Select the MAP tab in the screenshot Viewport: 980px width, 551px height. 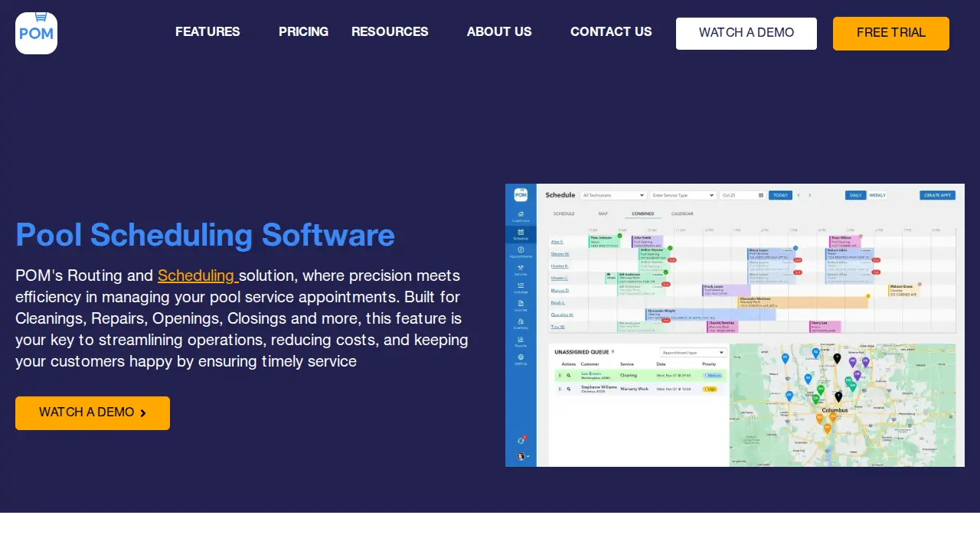coord(603,214)
